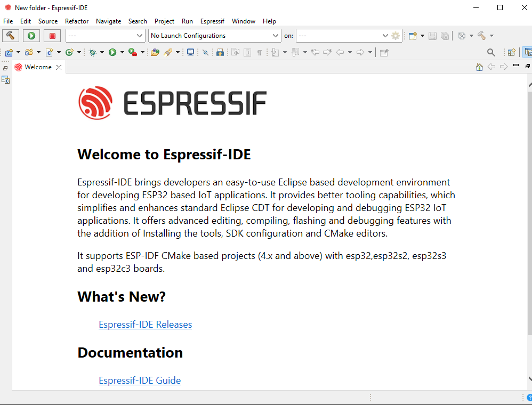This screenshot has height=405, width=532.
Task: Click the green Run launch button
Action: [31, 36]
